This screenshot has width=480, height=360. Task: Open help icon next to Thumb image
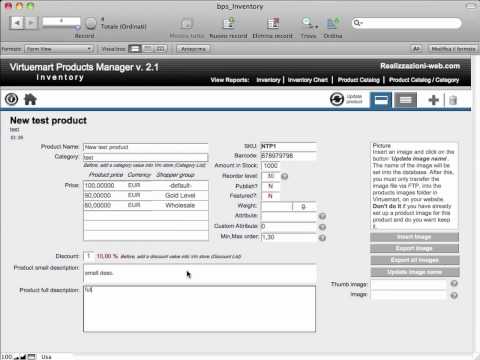click(x=454, y=284)
